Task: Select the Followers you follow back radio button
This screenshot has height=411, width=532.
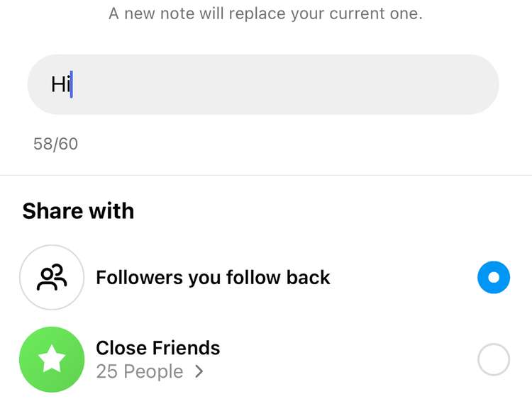Action: click(494, 277)
